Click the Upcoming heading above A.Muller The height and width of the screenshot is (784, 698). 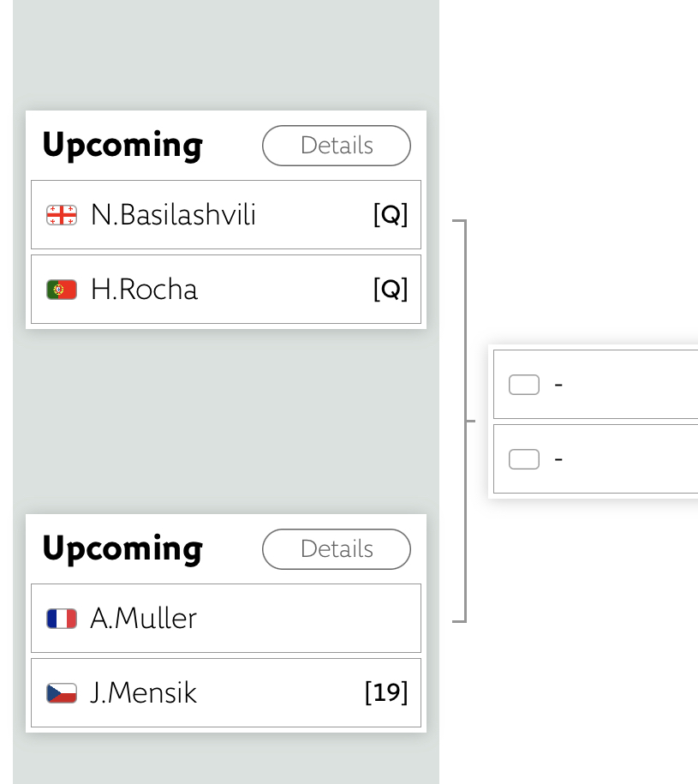122,549
